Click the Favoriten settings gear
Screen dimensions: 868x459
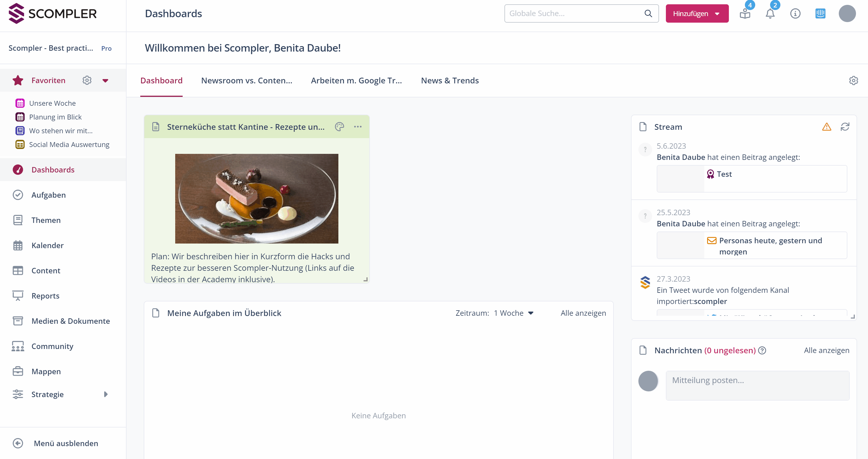coord(87,80)
